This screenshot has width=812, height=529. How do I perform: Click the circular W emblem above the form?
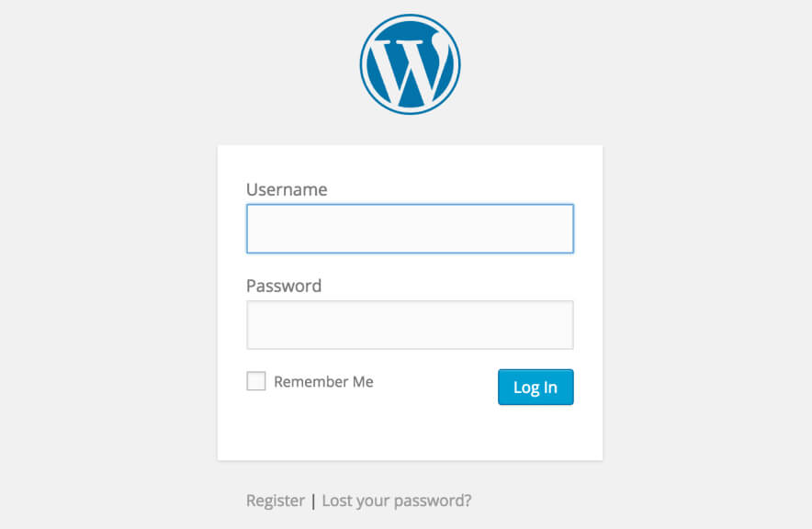click(x=410, y=63)
